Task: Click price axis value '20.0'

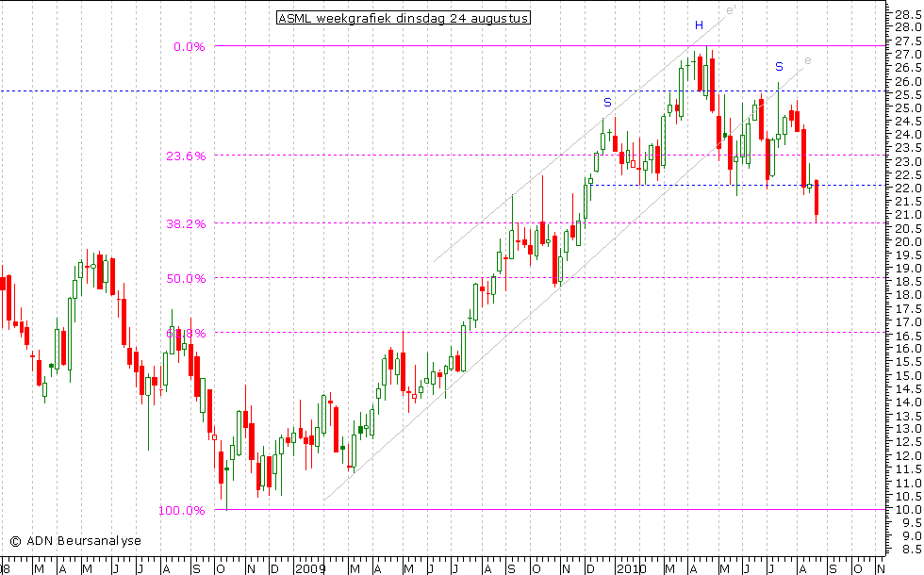Action: 908,241
